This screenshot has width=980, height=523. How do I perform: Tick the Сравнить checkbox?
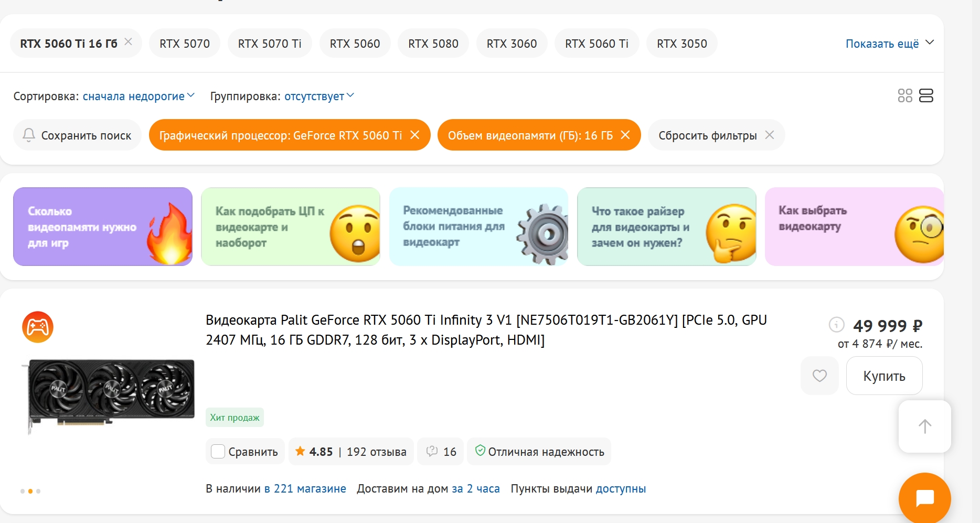218,452
